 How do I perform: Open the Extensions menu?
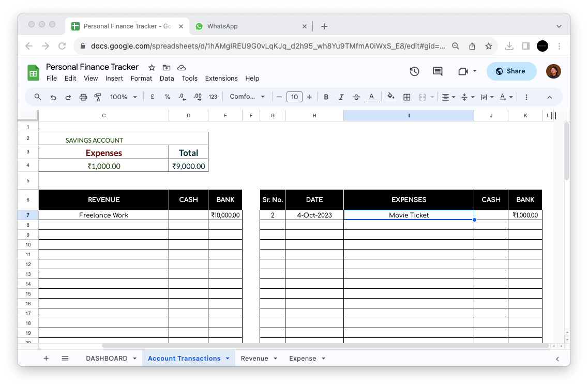tap(221, 79)
